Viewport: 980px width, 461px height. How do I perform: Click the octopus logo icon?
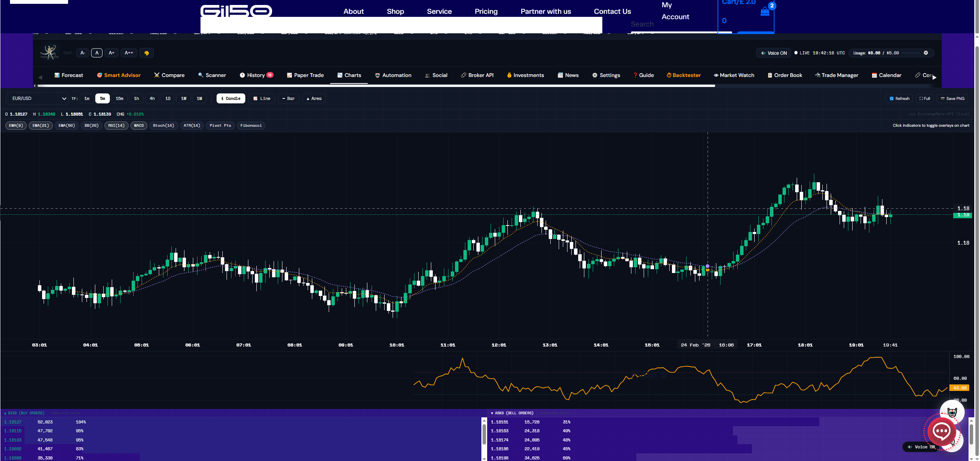49,52
